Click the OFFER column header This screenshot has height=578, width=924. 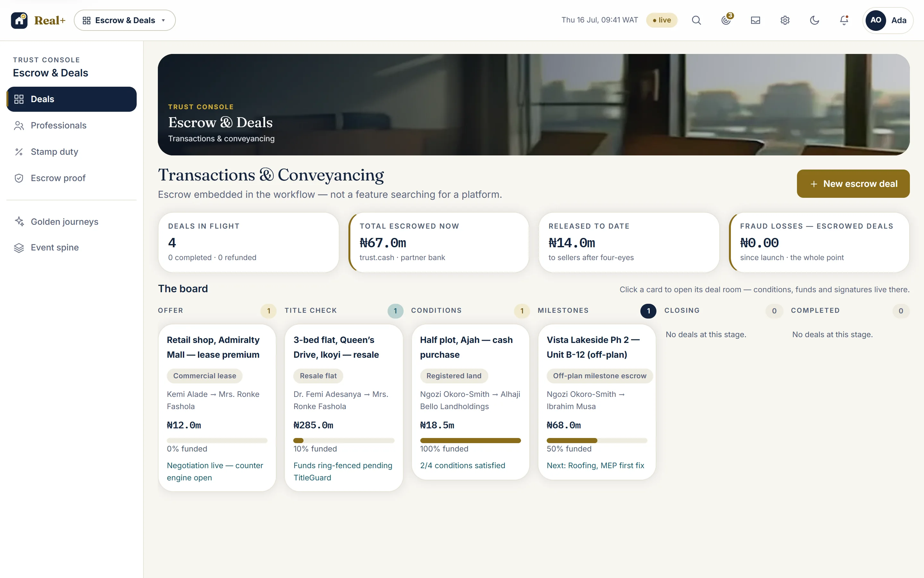point(171,311)
